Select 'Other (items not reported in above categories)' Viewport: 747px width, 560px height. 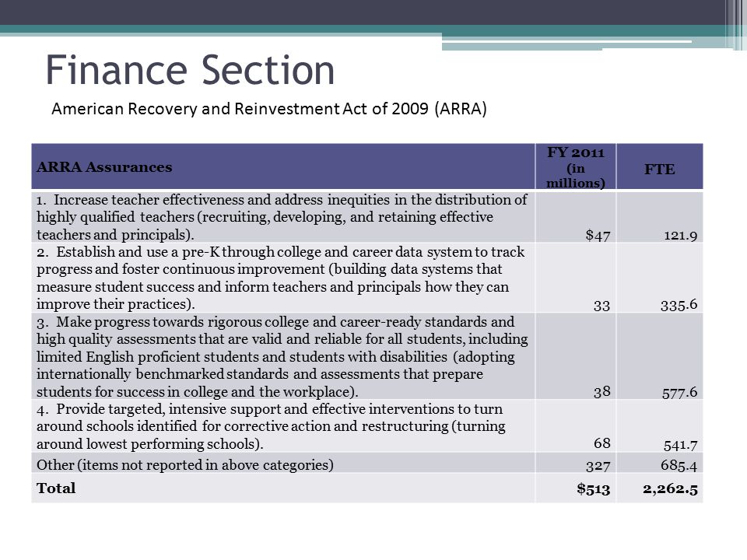[185, 465]
